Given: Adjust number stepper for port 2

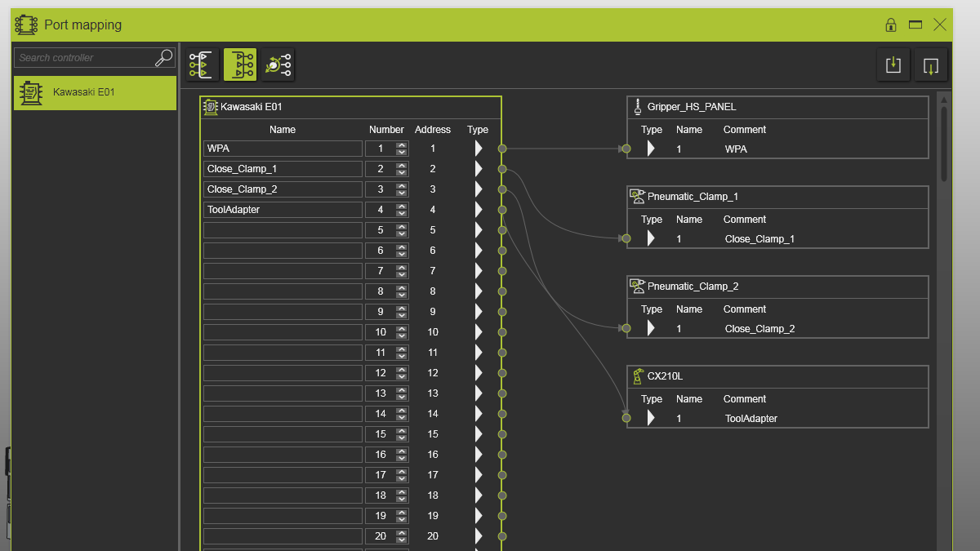Looking at the screenshot, I should click(401, 169).
